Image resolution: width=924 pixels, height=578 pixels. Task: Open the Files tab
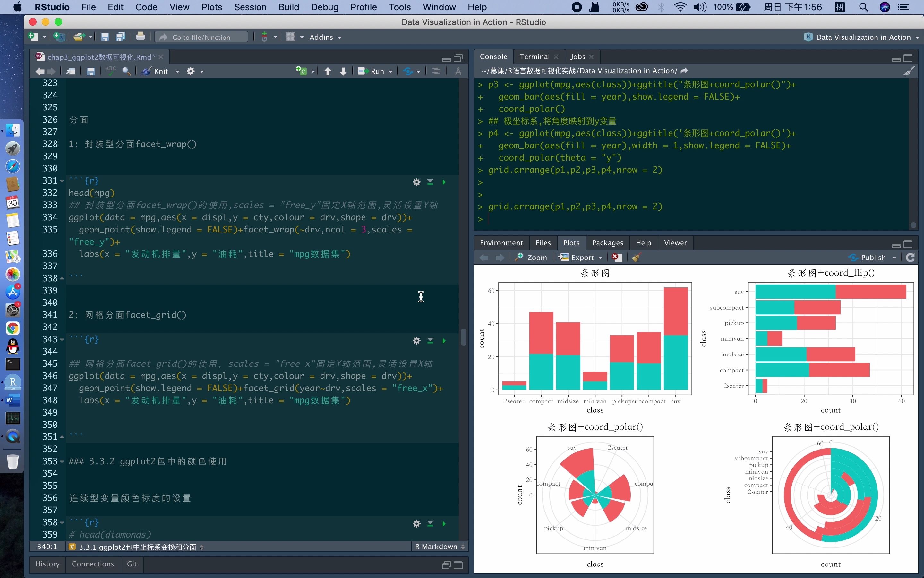[543, 243]
